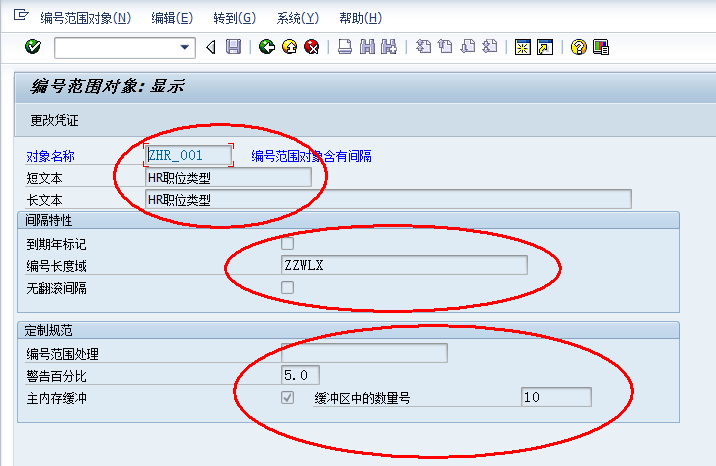Click the 缓冲区中的数量号 label

click(x=362, y=398)
